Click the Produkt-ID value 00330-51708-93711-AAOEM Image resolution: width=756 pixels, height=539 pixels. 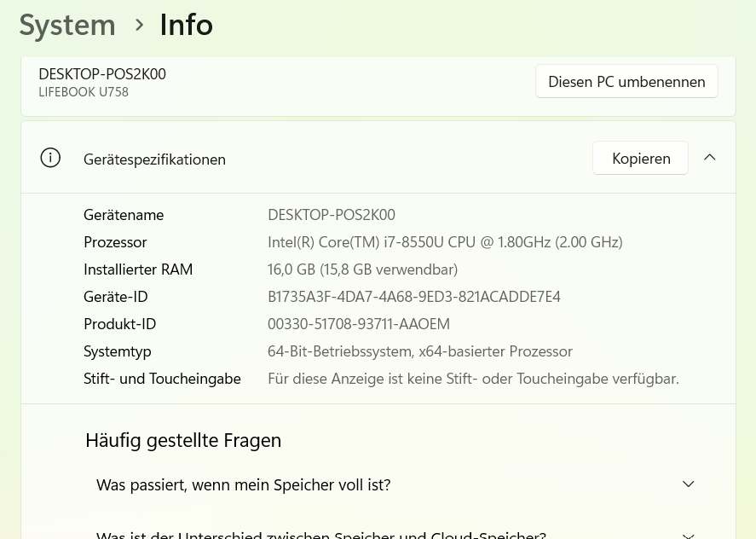click(x=359, y=324)
